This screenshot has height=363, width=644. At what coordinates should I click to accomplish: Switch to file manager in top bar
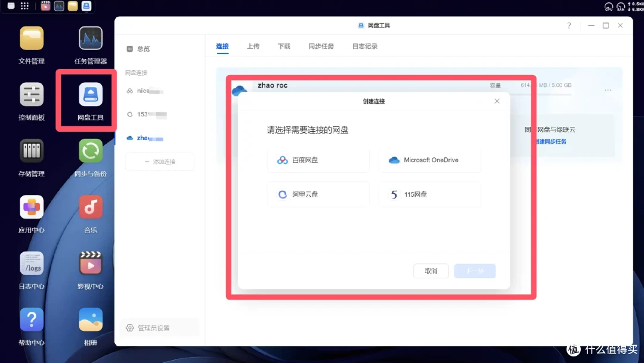point(73,6)
